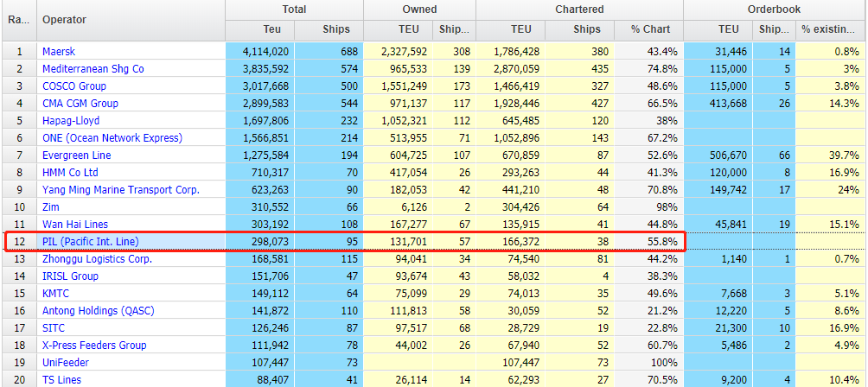Select COSCO total TEU 3,017,668
The image size is (868, 387).
pyautogui.click(x=265, y=86)
